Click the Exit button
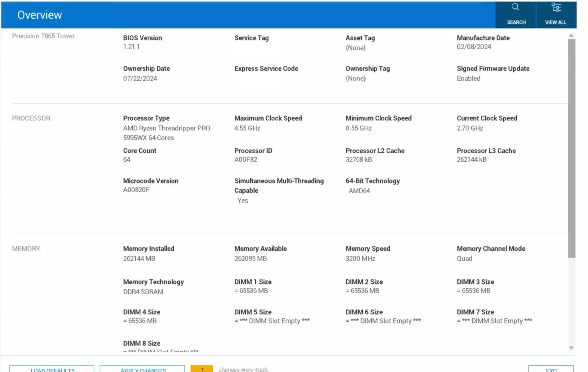Screen dimensions: 588x372 coord(551,369)
